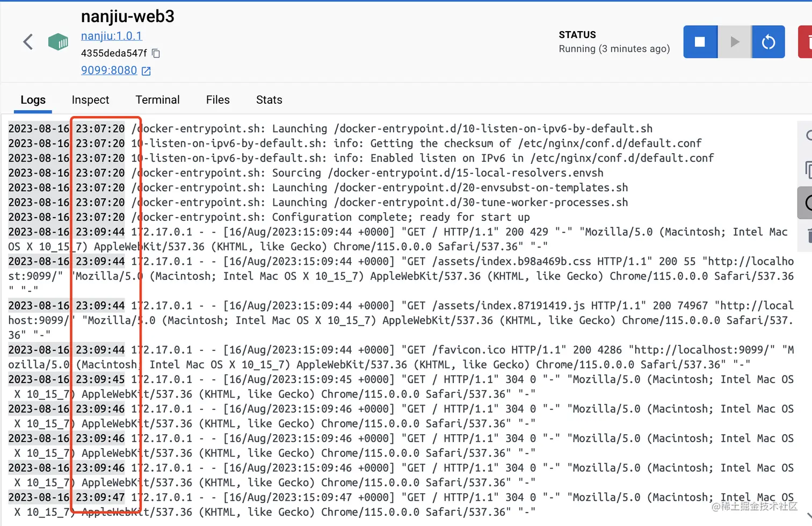This screenshot has height=526, width=812.
Task: Click the Running (3 minutes ago) status text
Action: pyautogui.click(x=614, y=49)
